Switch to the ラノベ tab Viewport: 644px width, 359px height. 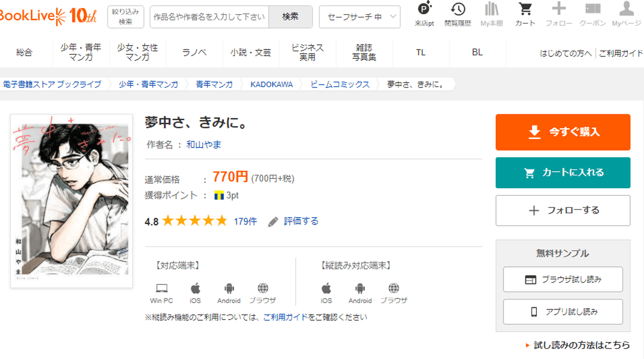(x=194, y=52)
